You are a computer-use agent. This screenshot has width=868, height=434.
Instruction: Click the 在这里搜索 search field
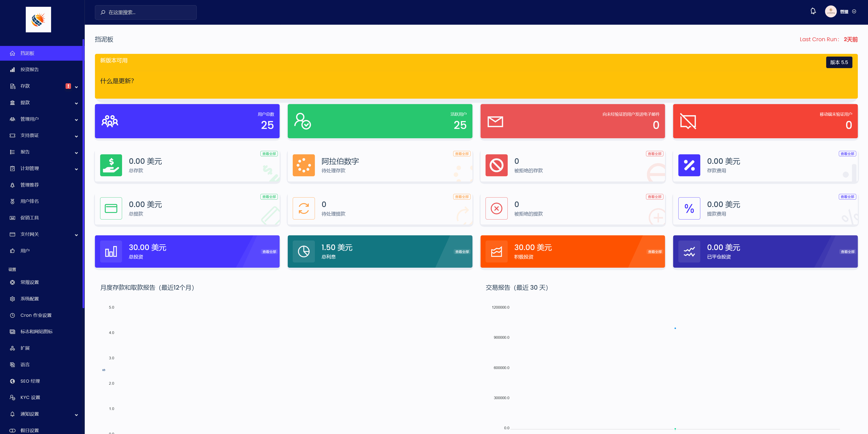pos(146,12)
